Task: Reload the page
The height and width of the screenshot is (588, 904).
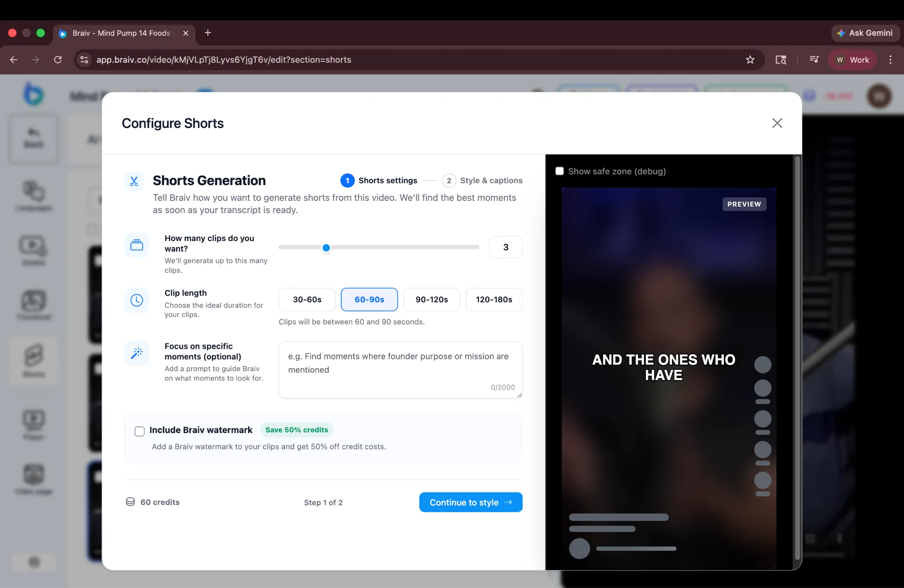Action: (x=58, y=60)
